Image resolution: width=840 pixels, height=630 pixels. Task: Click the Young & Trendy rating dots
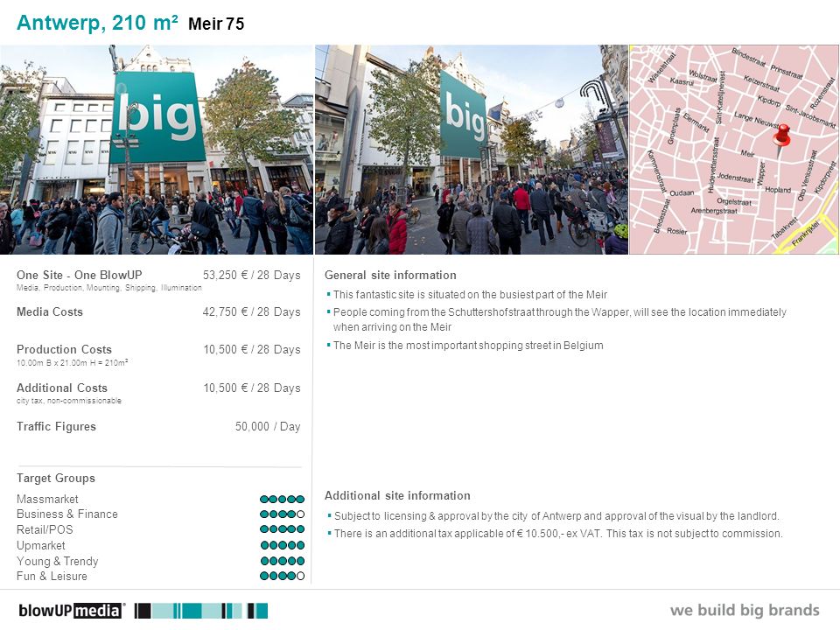tap(283, 561)
